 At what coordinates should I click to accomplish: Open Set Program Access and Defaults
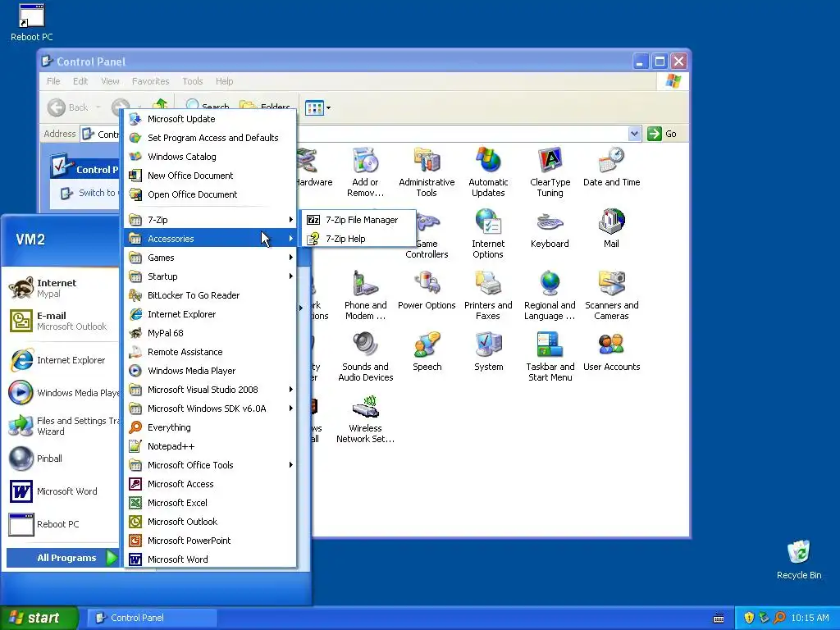211,138
